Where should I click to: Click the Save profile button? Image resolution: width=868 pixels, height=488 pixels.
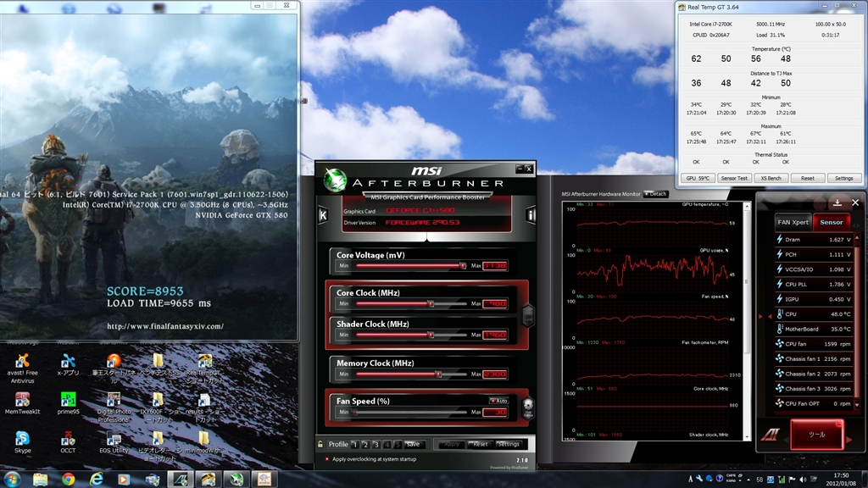tap(414, 444)
